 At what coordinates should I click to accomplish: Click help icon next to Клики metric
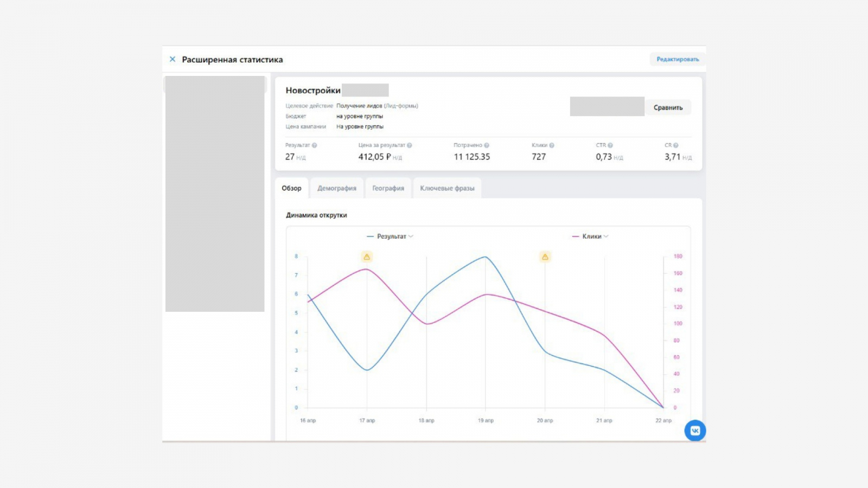tap(552, 145)
